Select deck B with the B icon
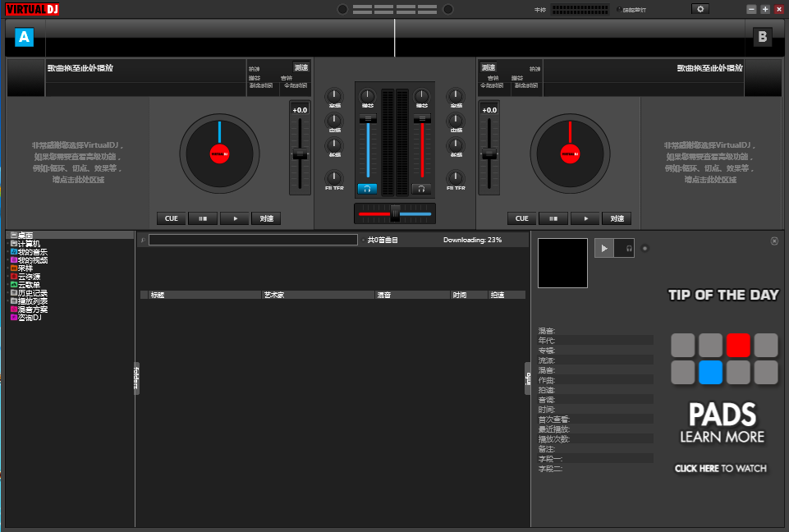This screenshot has height=532, width=789. coord(763,37)
